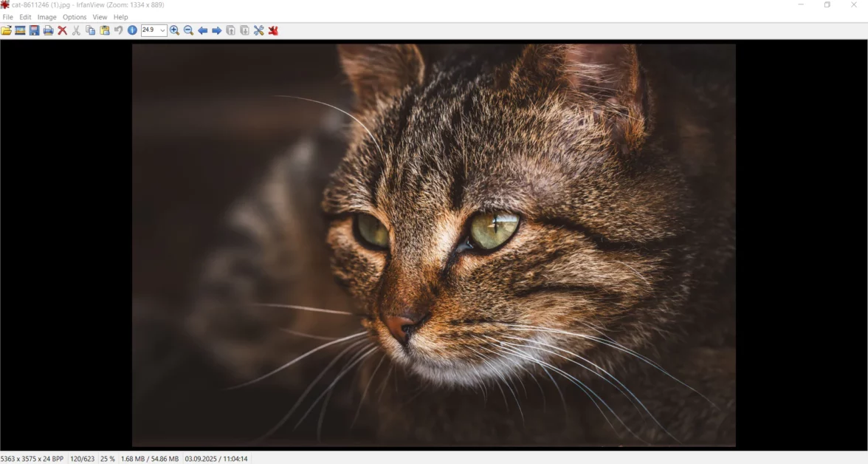
Task: Expand the zoom percentage dropdown
Action: pos(162,30)
